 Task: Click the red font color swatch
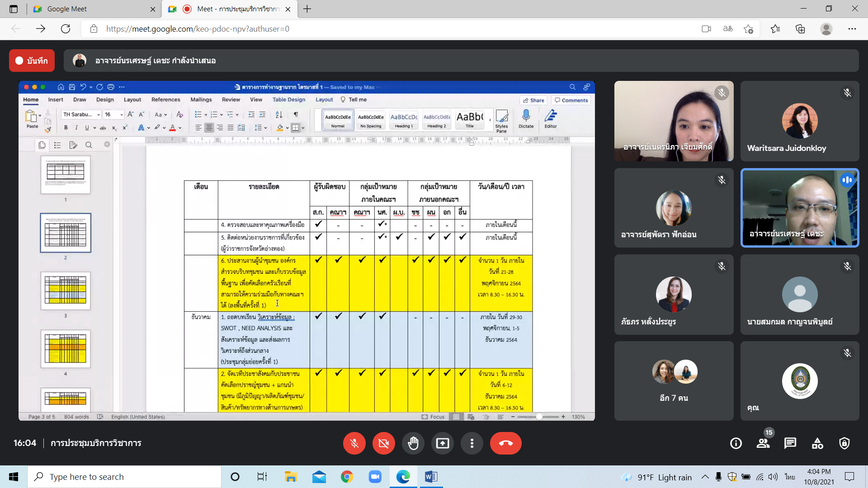click(x=172, y=128)
